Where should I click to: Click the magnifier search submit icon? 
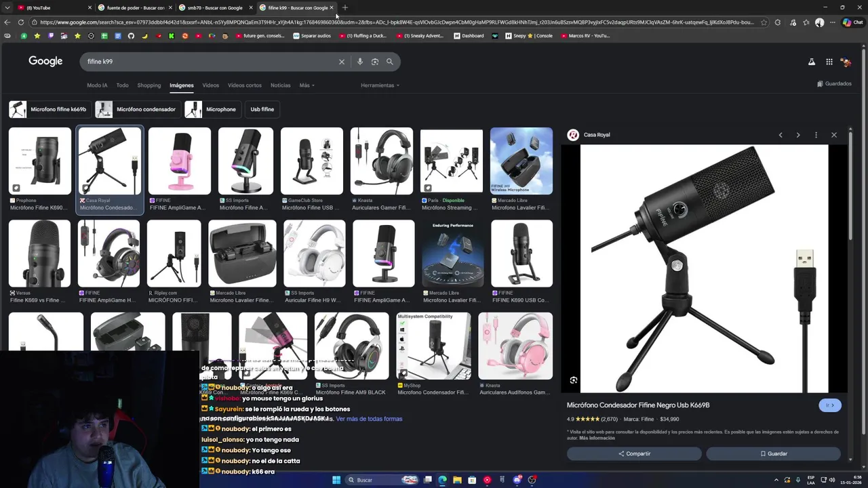point(390,62)
